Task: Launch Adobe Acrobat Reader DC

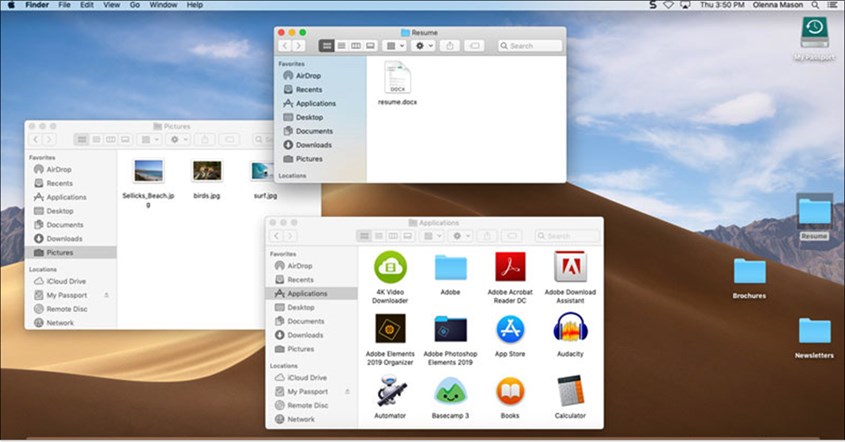Action: 510,267
